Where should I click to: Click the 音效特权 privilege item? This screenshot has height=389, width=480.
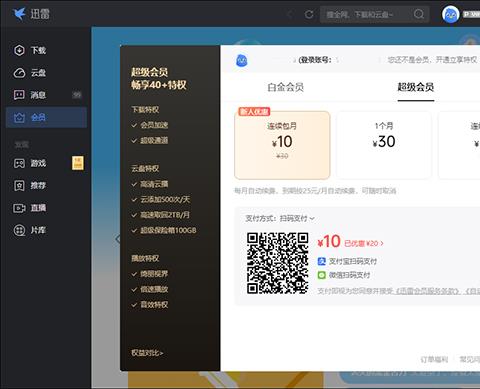tap(150, 305)
